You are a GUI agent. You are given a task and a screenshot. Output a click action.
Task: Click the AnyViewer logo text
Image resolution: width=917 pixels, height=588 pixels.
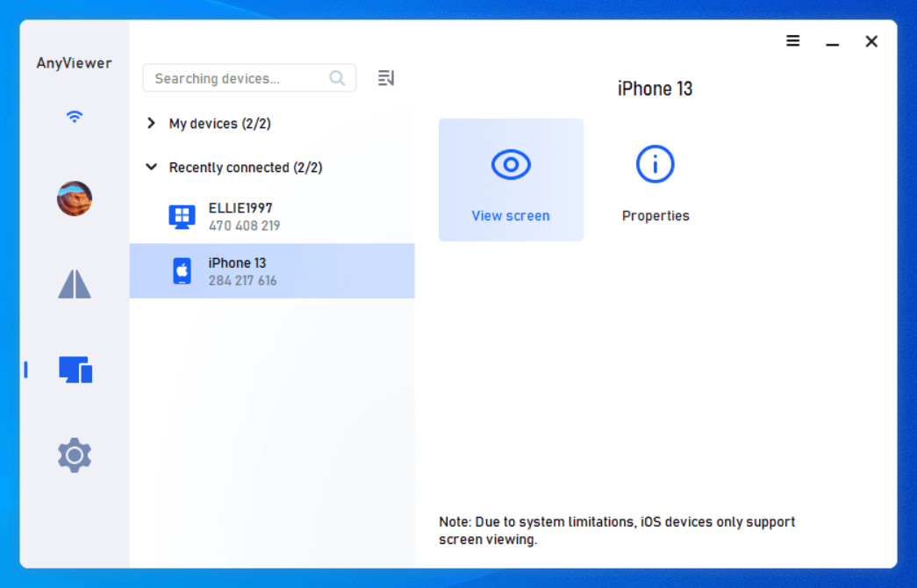(75, 63)
